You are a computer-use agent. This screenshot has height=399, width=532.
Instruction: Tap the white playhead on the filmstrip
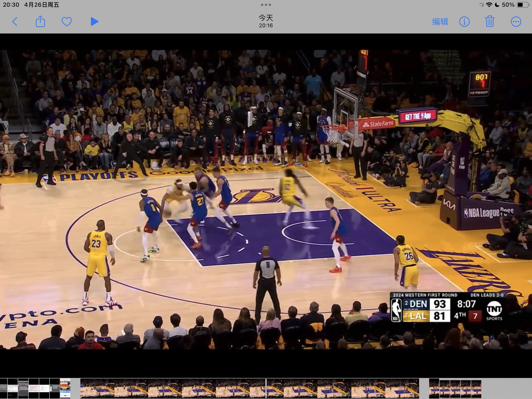tap(266, 388)
